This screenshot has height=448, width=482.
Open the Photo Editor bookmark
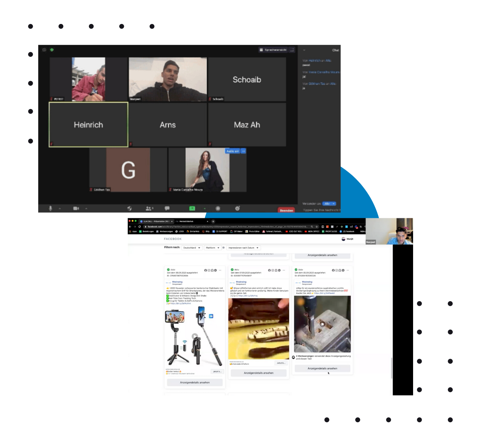(252, 232)
